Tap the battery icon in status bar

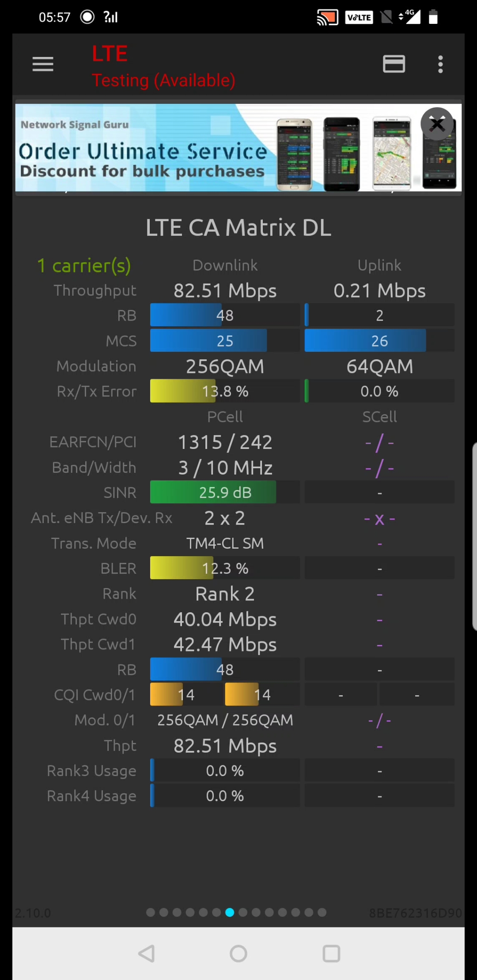433,17
